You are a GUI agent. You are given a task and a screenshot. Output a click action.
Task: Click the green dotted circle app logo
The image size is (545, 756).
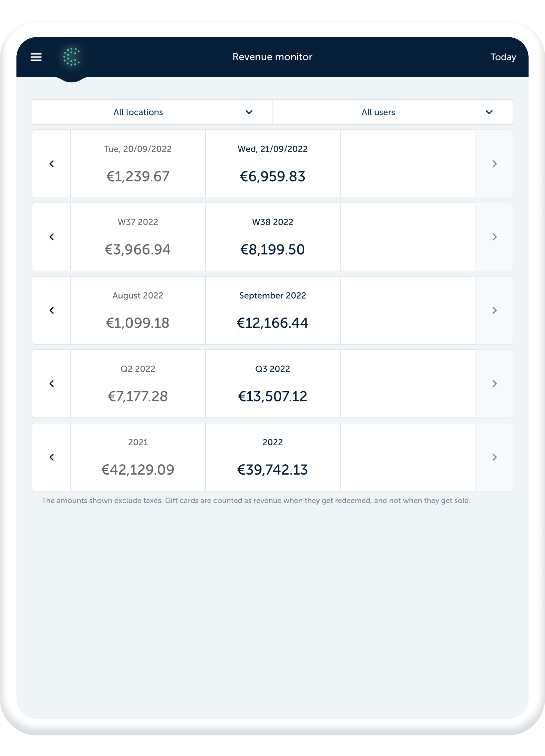[71, 57]
